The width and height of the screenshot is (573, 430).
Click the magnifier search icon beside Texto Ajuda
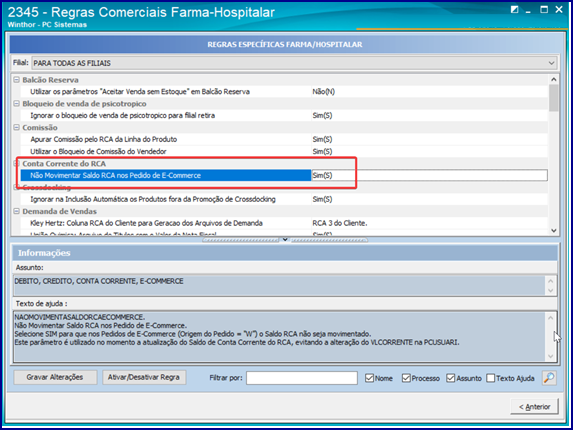point(549,378)
